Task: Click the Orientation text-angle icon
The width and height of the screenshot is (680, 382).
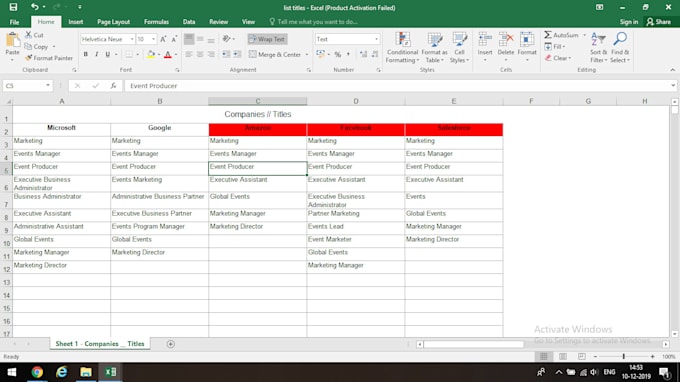Action: tap(226, 39)
